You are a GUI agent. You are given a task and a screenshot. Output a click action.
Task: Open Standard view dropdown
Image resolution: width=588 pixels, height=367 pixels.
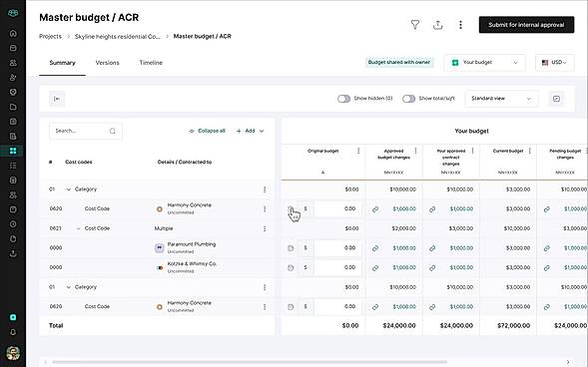tap(501, 99)
